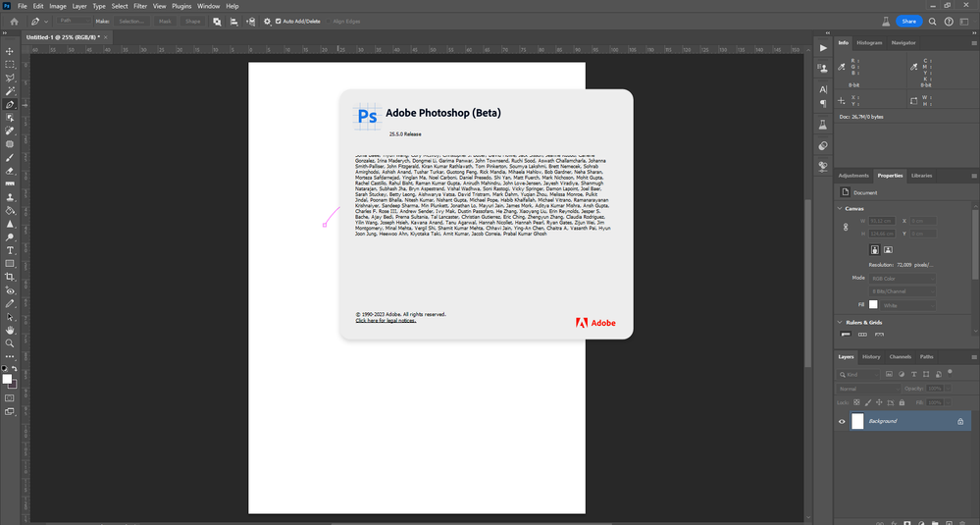The image size is (980, 525).
Task: Toggle the rulers button under Rulers & Grids
Action: tap(846, 335)
